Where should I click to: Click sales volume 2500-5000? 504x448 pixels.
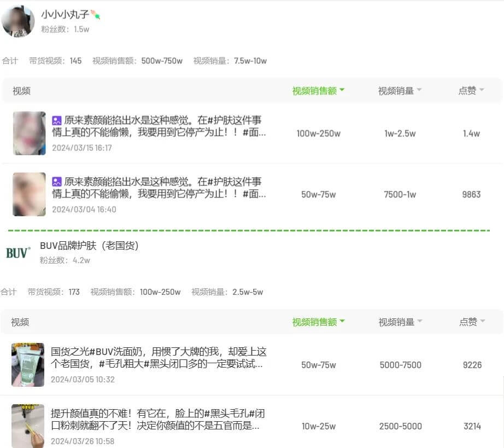[x=401, y=427]
